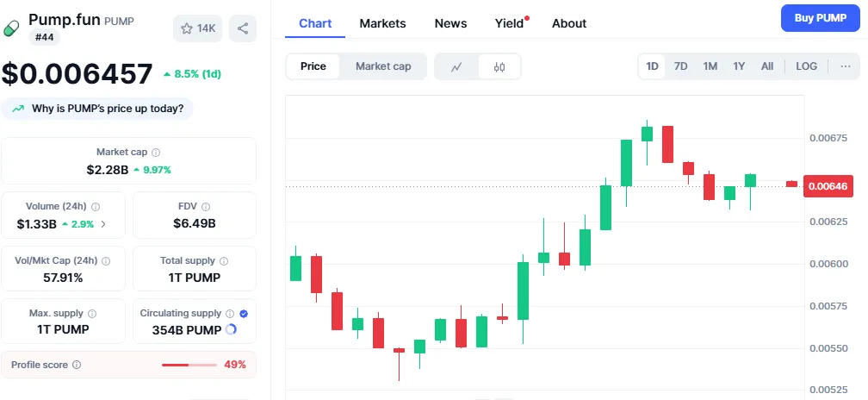Select the 7D chart time range

click(x=680, y=66)
